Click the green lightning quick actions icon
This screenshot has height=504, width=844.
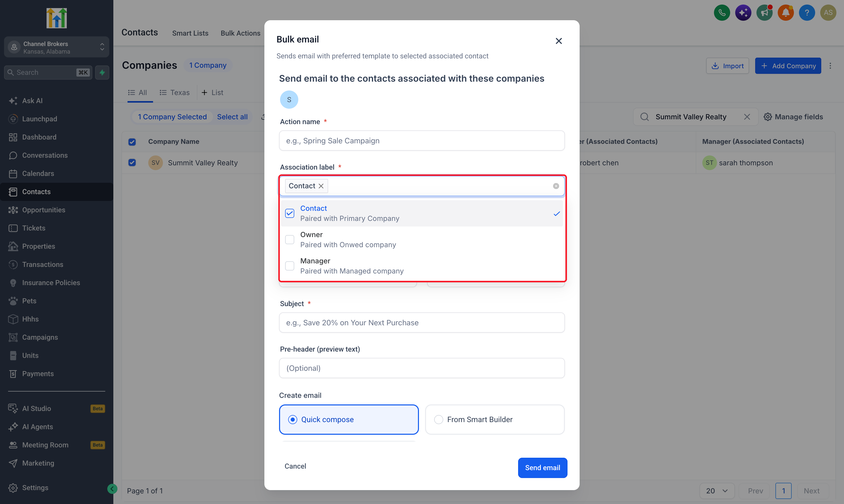point(102,72)
